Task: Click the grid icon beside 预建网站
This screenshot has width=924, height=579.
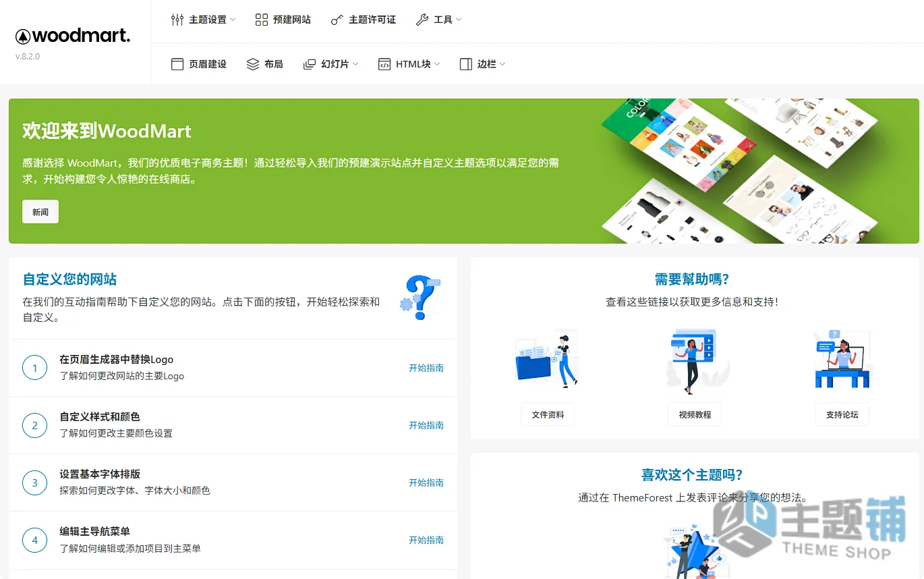Action: pos(262,20)
